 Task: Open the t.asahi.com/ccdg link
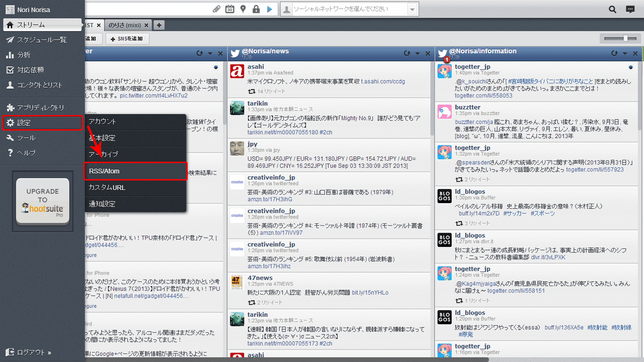[383, 81]
